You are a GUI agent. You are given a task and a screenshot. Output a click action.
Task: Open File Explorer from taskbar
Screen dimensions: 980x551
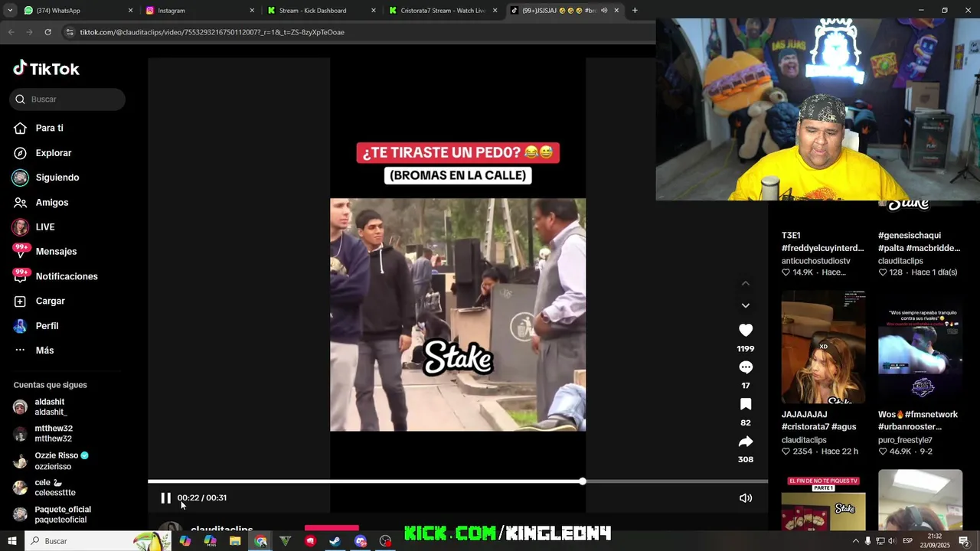[x=235, y=541]
